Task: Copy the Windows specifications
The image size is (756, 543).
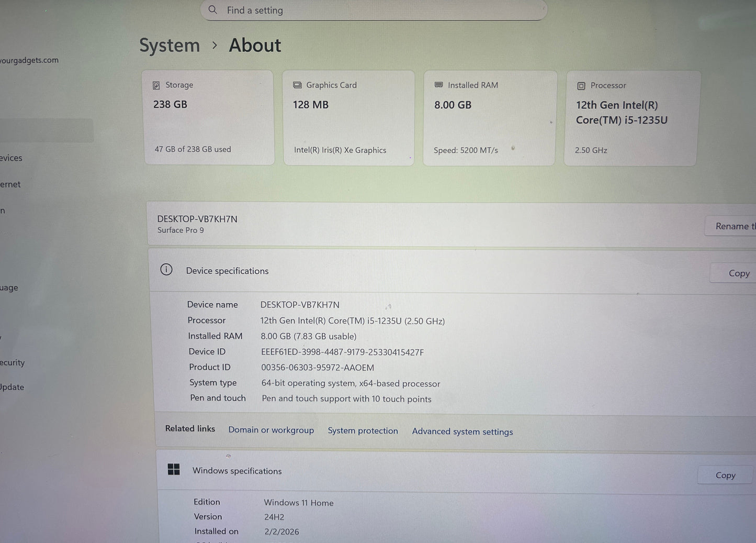Action: click(x=726, y=475)
